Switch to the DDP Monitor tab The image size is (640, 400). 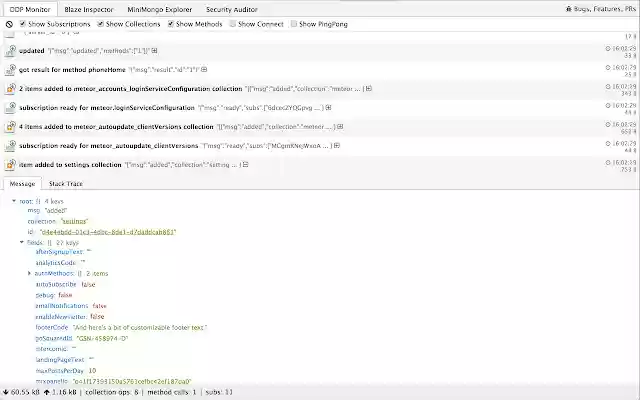30,9
